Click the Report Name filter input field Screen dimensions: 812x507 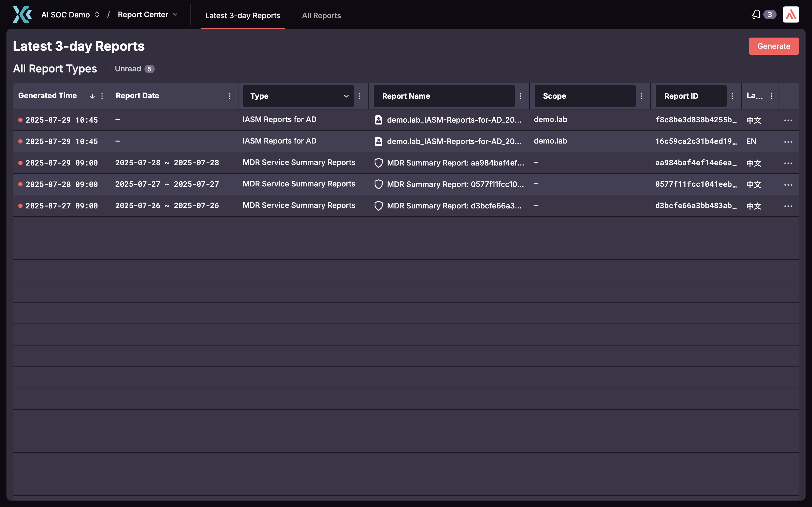(x=444, y=96)
